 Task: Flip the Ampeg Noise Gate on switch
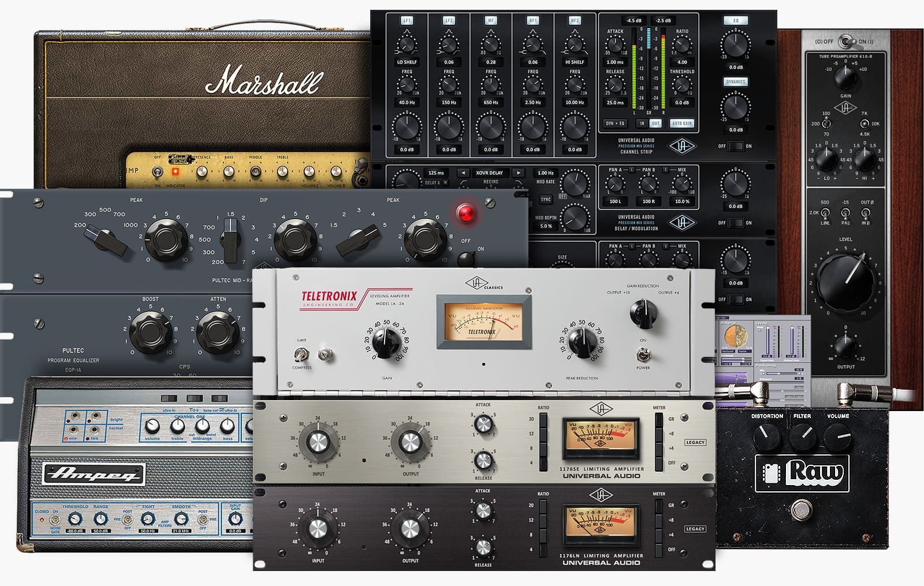[x=56, y=520]
